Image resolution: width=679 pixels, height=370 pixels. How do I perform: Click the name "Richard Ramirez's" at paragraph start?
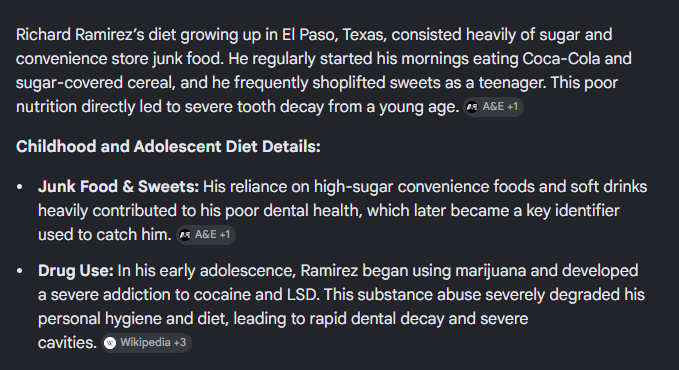click(x=80, y=35)
